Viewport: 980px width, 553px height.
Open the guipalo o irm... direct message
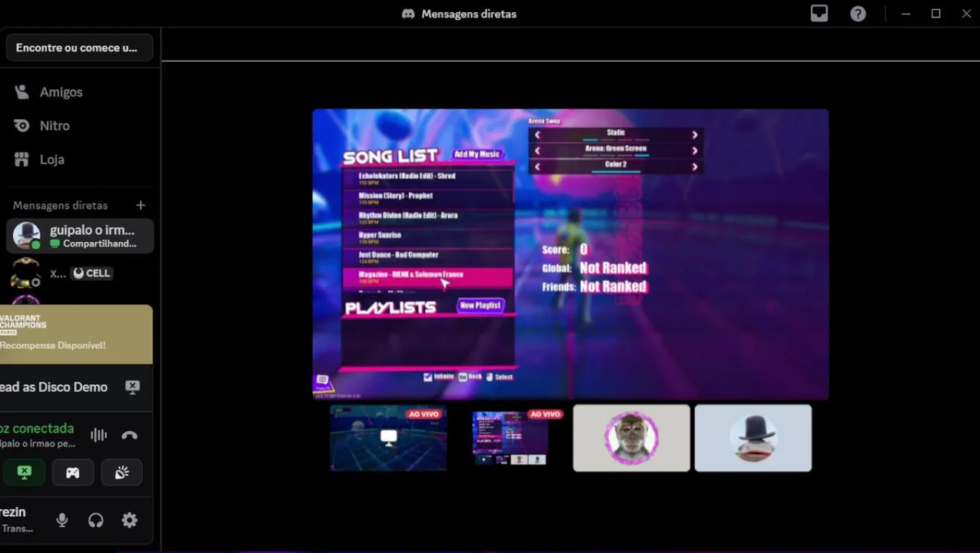[80, 236]
